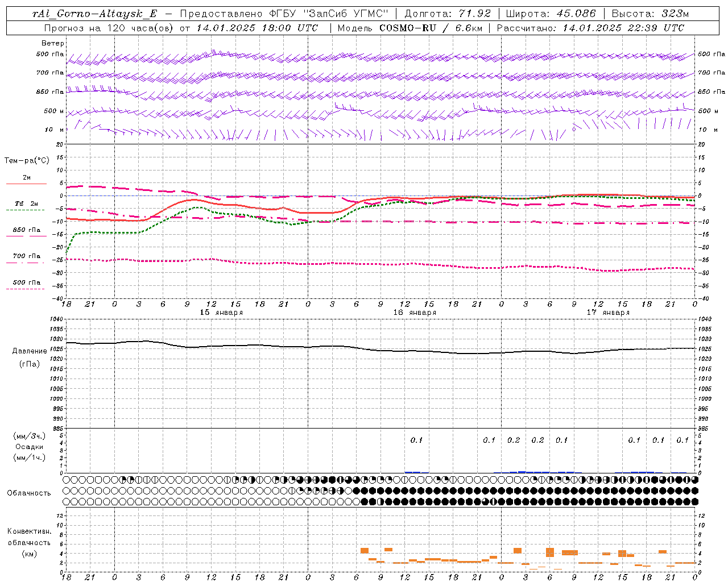Click the Тем-ра(°C) axis label
The width and height of the screenshot is (728, 582).
tap(27, 161)
